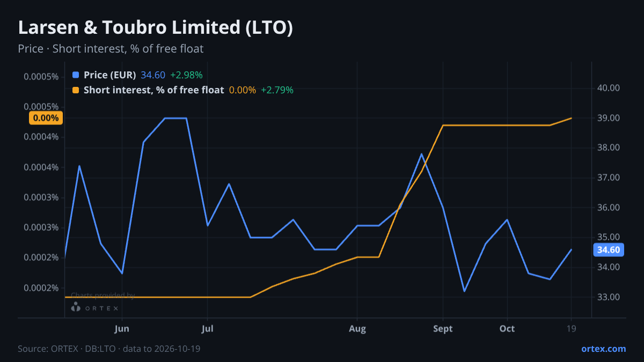Click the 38.00 right axis label

click(x=609, y=148)
